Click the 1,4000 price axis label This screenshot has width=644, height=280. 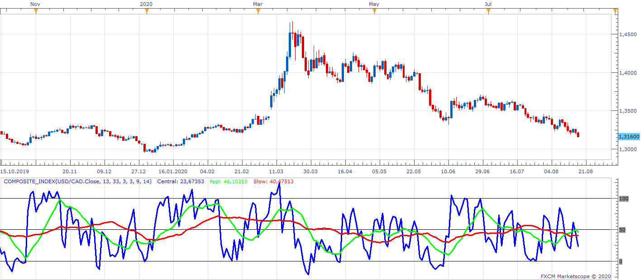pyautogui.click(x=627, y=73)
